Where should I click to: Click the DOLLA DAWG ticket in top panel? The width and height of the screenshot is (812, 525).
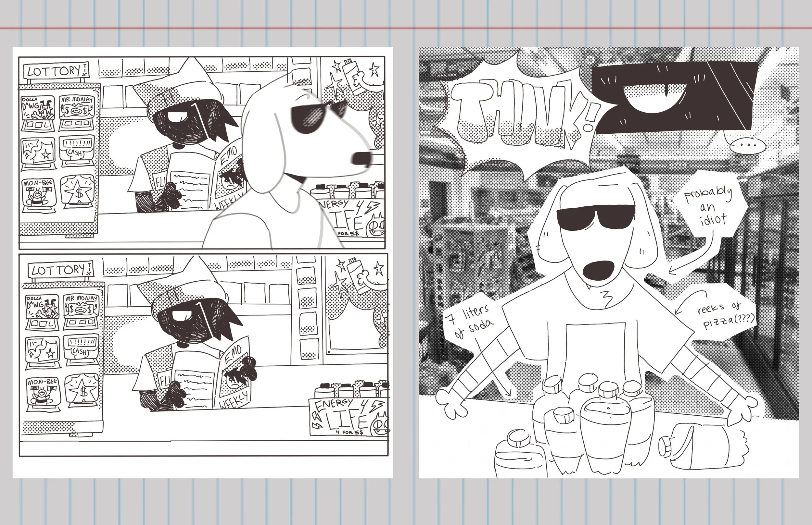pyautogui.click(x=38, y=108)
